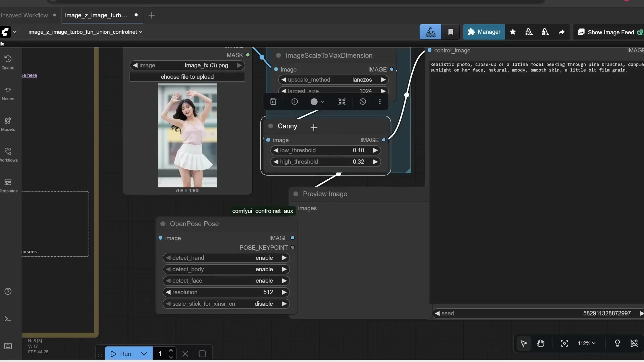Click the choose file to upload button
The image size is (644, 362).
point(187,77)
